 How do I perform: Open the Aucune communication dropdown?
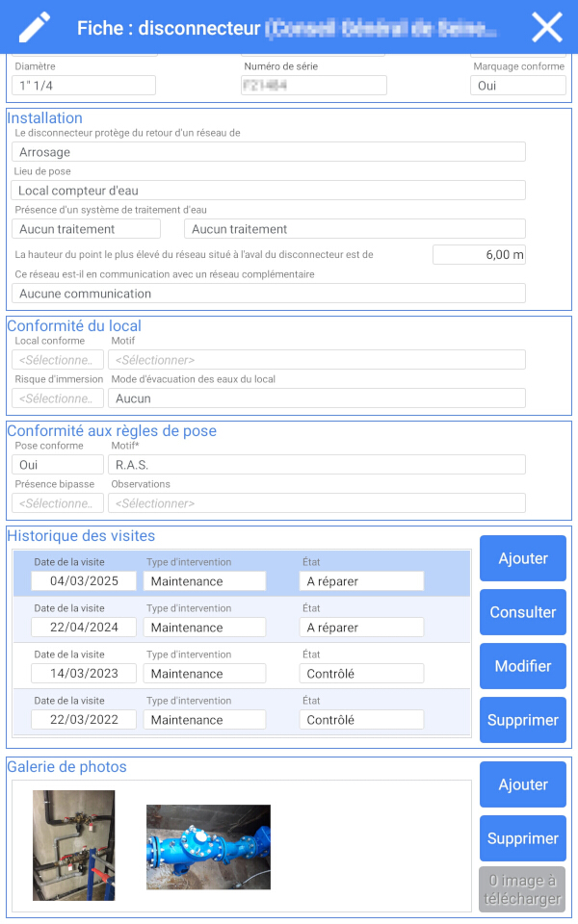coord(268,293)
